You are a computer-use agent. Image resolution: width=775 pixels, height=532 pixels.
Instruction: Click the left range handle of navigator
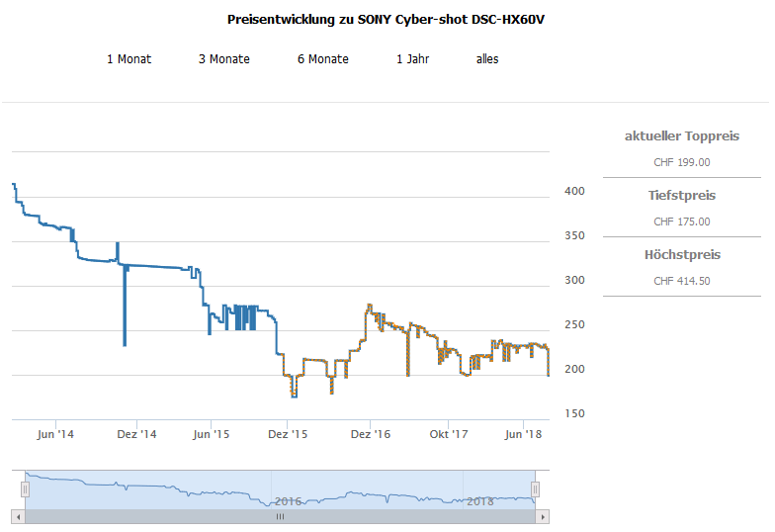(x=25, y=489)
